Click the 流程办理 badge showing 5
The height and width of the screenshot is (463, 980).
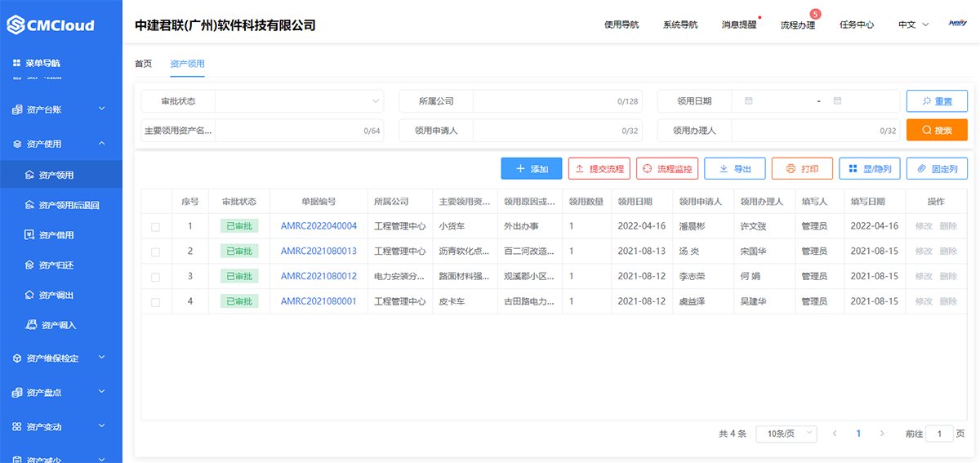pos(815,14)
